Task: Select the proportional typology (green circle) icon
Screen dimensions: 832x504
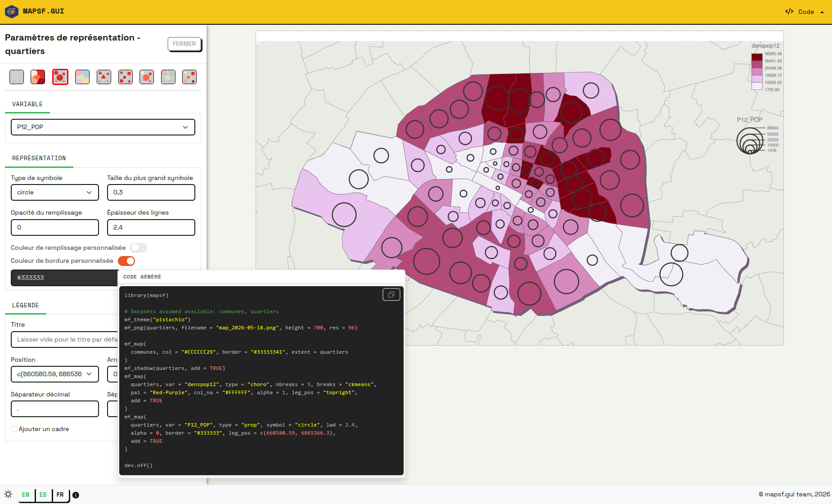Action: (x=168, y=77)
